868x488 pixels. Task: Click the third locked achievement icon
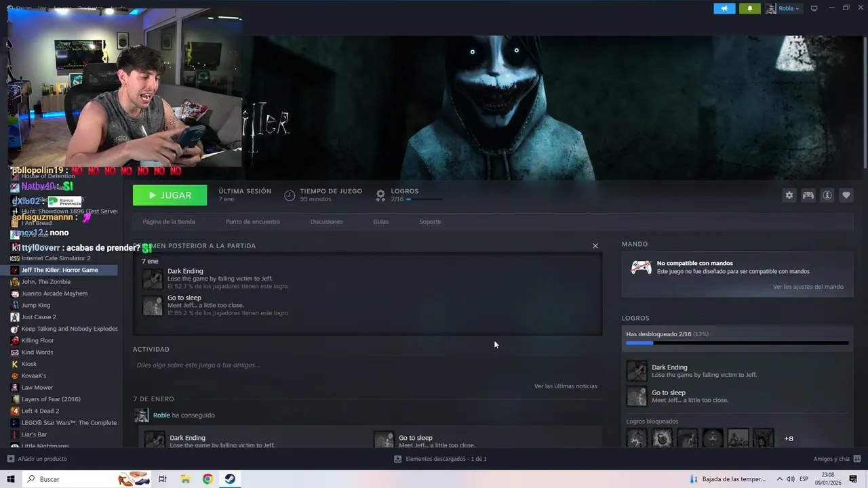click(687, 439)
